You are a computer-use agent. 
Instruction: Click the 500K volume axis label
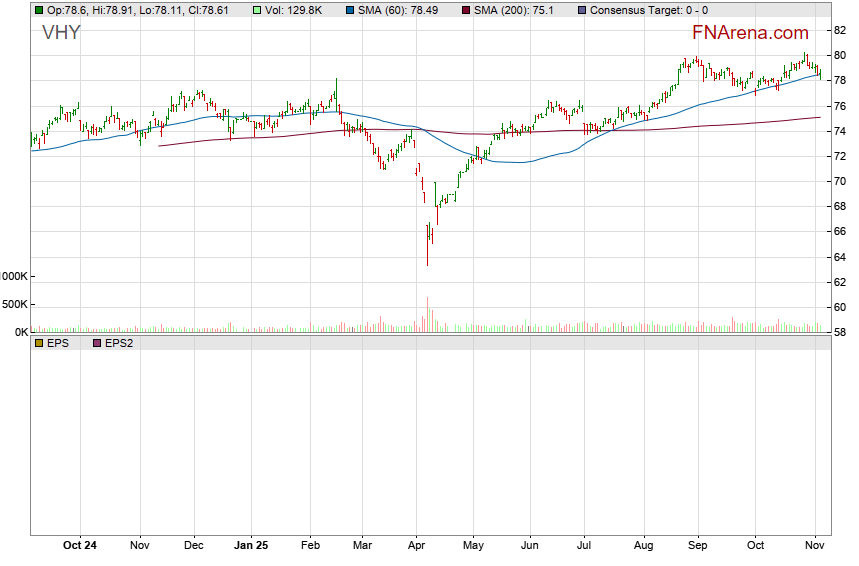[14, 304]
